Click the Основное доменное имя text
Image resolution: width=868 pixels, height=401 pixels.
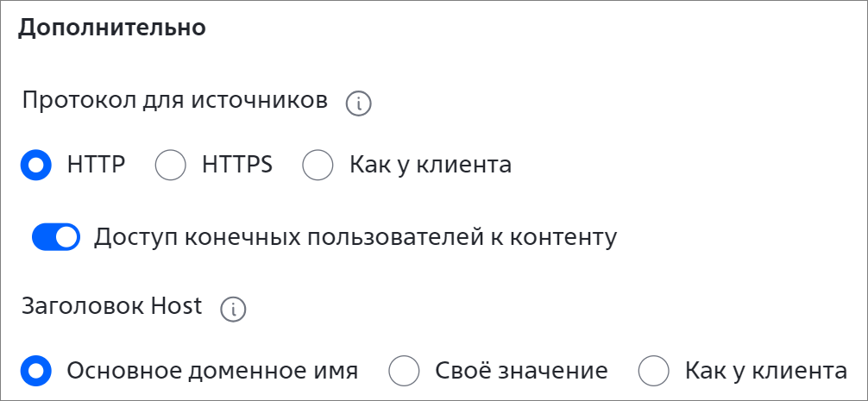(x=212, y=371)
